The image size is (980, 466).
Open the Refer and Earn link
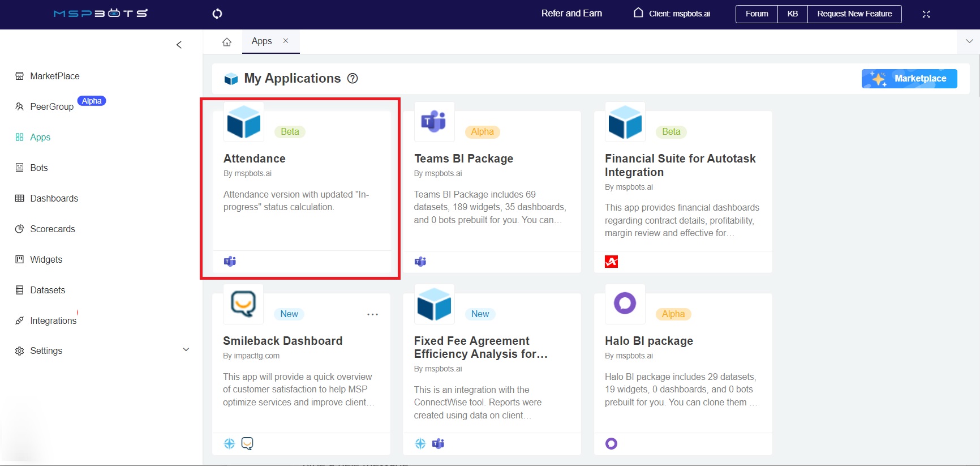(x=571, y=14)
